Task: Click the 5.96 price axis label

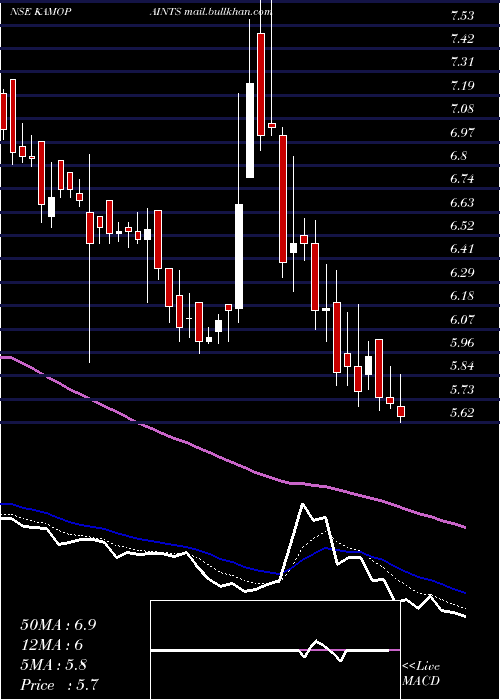Action: click(462, 343)
